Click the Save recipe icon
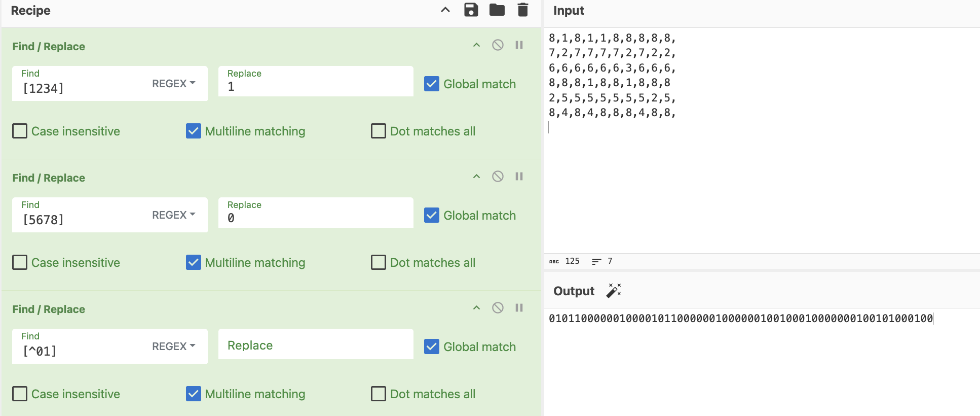The width and height of the screenshot is (980, 416). [471, 10]
